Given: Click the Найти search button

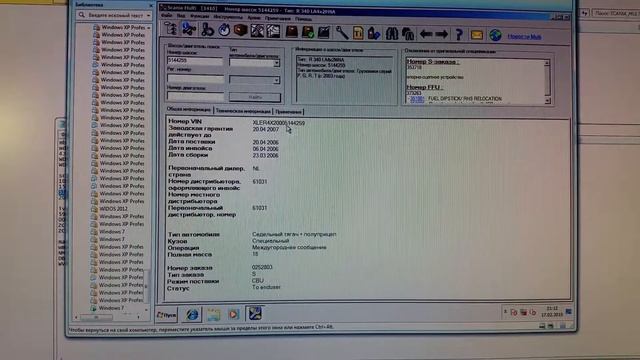Looking at the screenshot, I should tap(255, 97).
